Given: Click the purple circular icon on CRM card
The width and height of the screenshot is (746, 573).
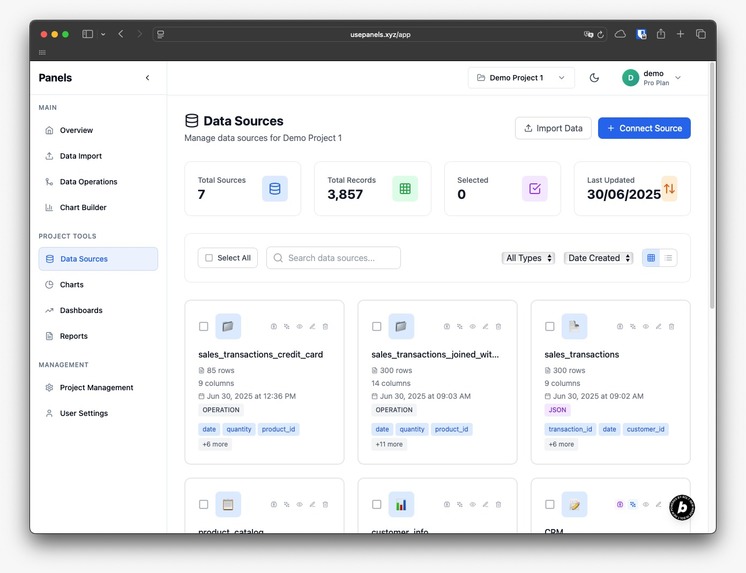Looking at the screenshot, I should [x=620, y=504].
